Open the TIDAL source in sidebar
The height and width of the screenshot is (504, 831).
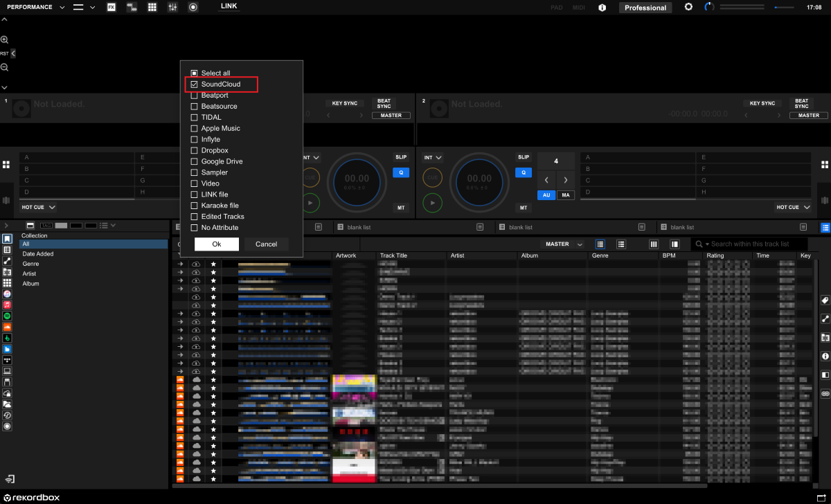(x=7, y=360)
